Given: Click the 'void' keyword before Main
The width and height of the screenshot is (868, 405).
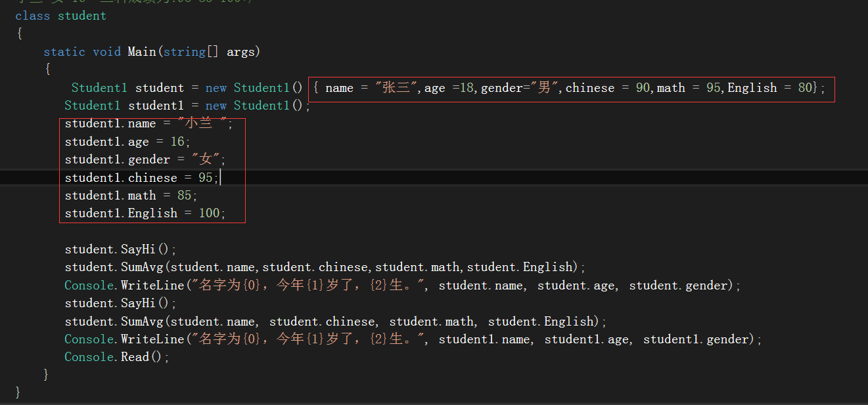Looking at the screenshot, I should (106, 52).
